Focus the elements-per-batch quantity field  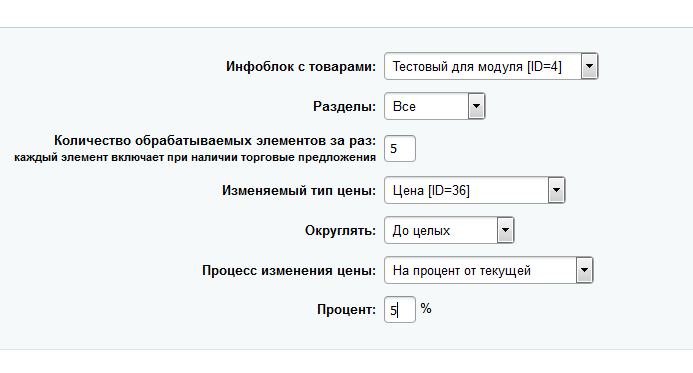click(x=400, y=148)
